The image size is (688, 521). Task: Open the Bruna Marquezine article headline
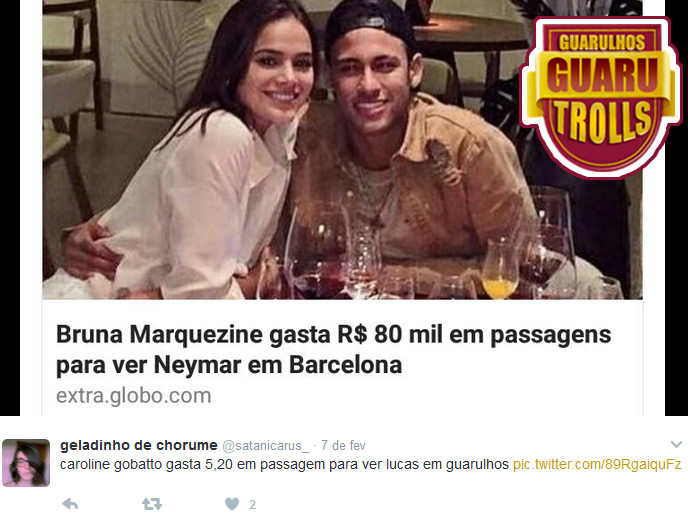tap(333, 349)
